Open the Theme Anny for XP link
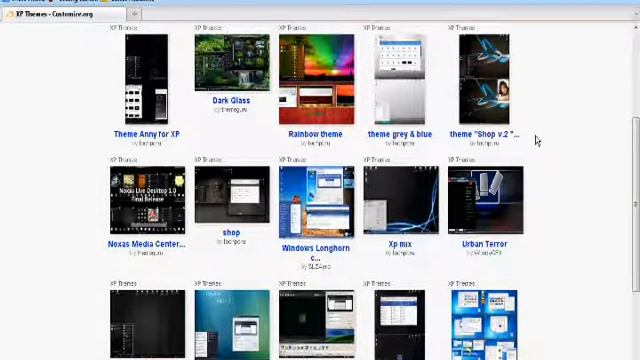The width and height of the screenshot is (640, 360). (147, 134)
